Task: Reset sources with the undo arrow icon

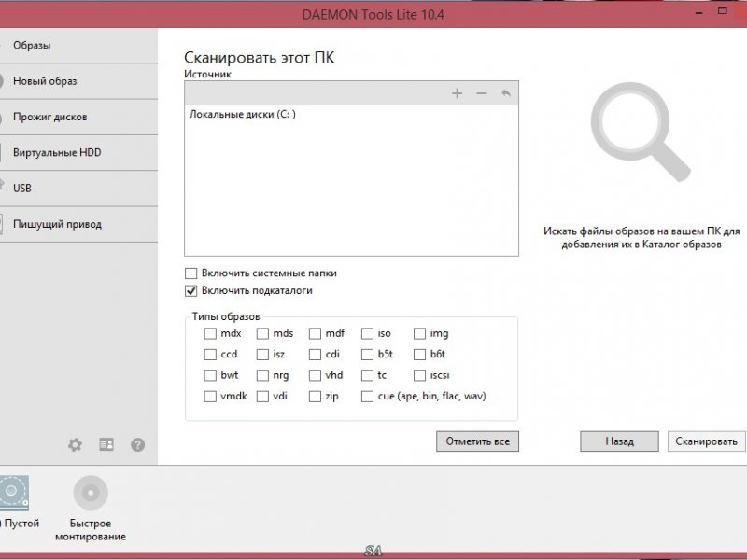Action: click(x=506, y=93)
